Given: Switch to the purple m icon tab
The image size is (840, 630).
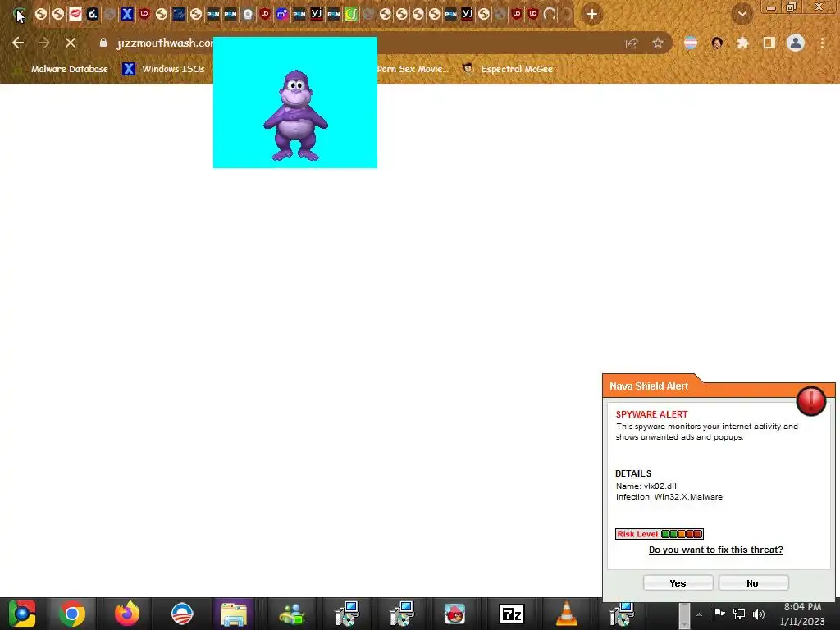Looking at the screenshot, I should pos(282,14).
